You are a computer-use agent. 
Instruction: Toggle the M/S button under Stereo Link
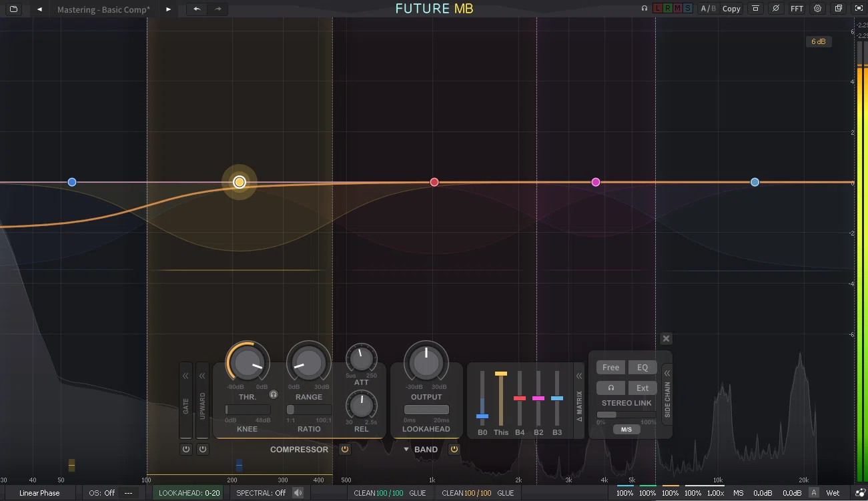coord(626,429)
